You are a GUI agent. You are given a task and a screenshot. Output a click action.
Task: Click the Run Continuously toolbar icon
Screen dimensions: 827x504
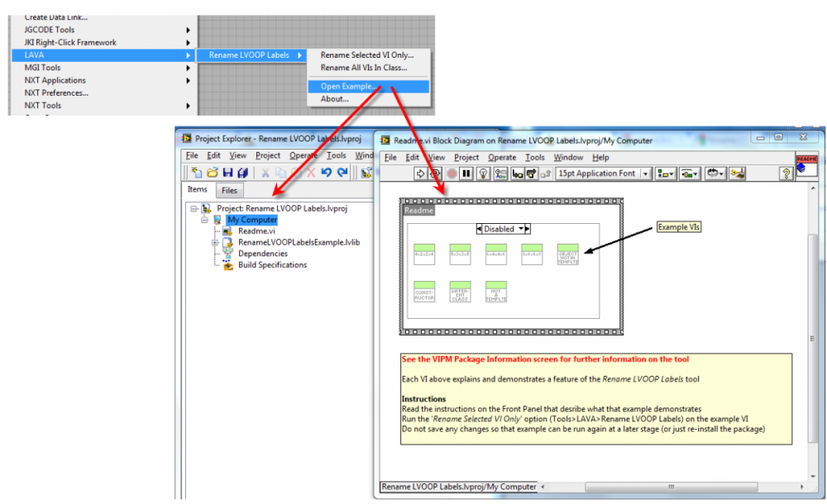point(436,174)
